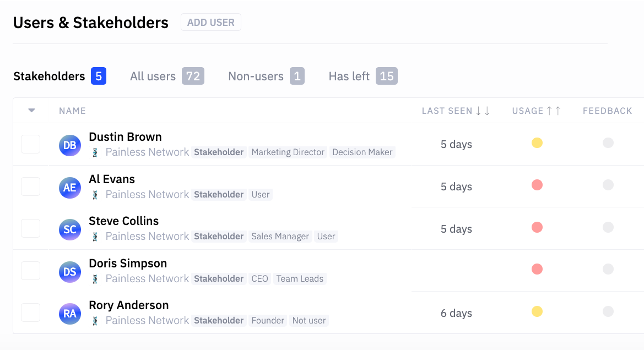
Task: Click Al Evans' red usage status dot
Action: pyautogui.click(x=537, y=185)
